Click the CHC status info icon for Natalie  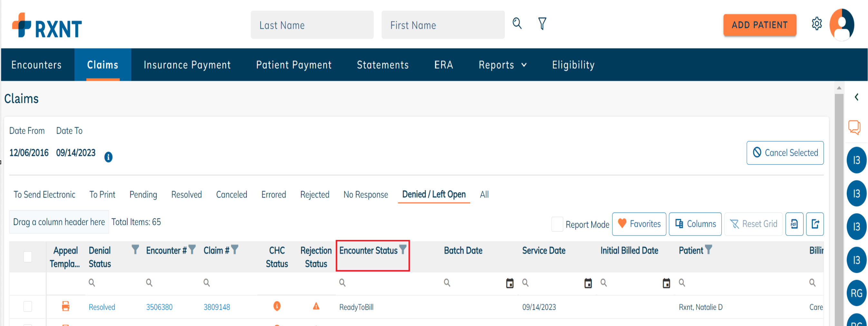tap(277, 306)
